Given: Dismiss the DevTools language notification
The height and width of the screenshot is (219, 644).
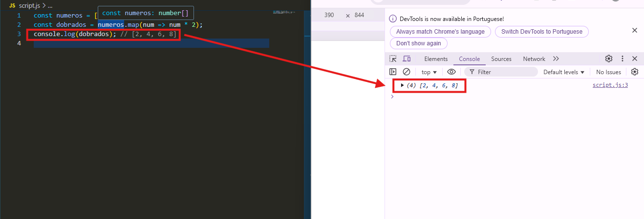Looking at the screenshot, I should coord(635,30).
